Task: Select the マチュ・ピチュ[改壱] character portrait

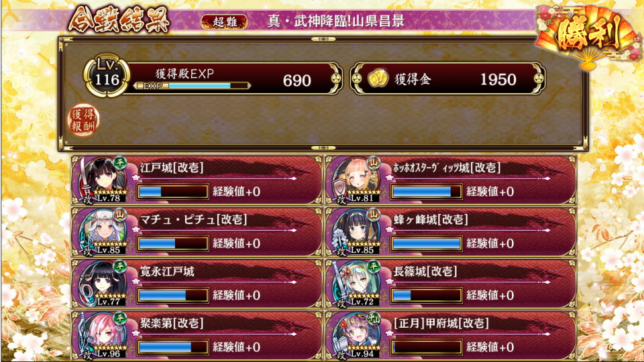Action: coord(103,231)
